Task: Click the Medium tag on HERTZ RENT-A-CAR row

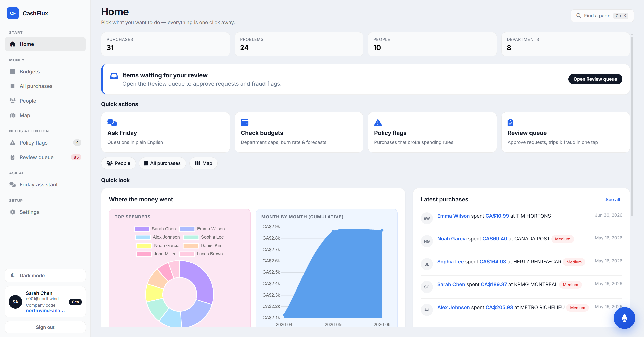Action: [574, 262]
